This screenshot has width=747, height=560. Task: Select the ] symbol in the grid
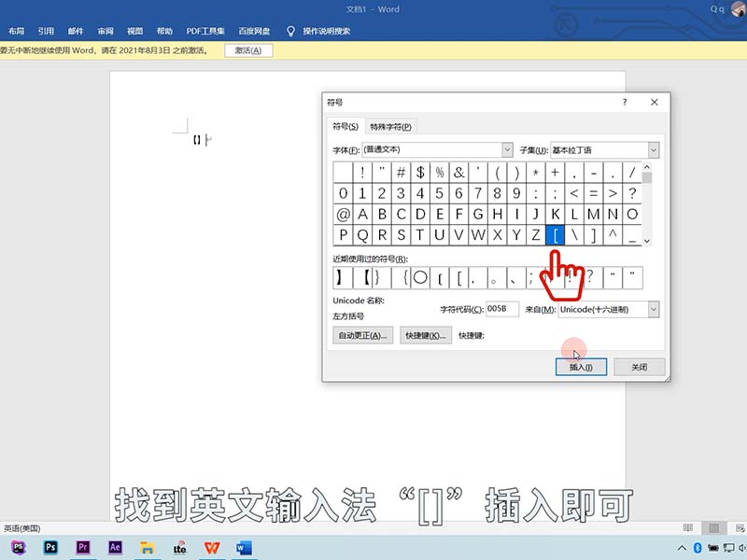click(594, 235)
